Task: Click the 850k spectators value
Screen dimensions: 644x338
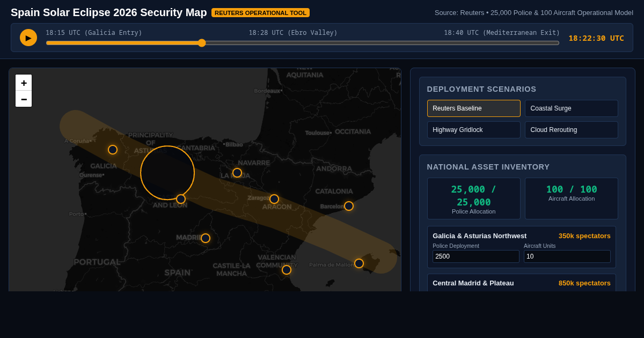Action: tap(584, 283)
